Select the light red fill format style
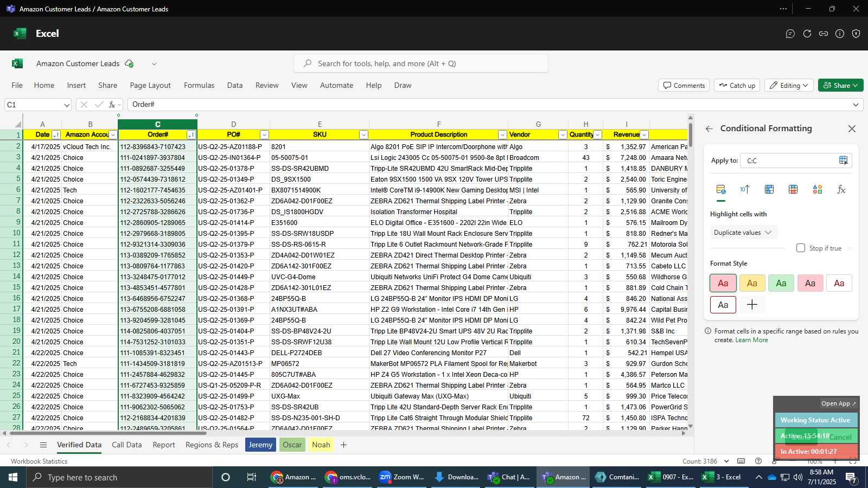This screenshot has width=868, height=488. tap(723, 283)
